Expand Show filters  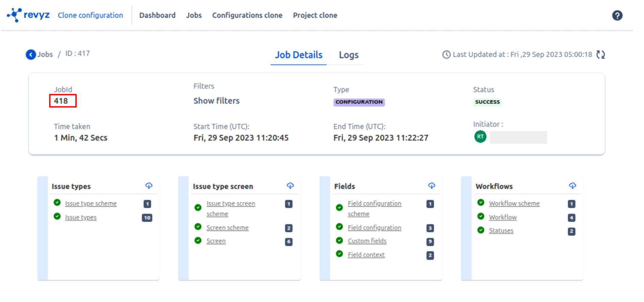click(216, 101)
